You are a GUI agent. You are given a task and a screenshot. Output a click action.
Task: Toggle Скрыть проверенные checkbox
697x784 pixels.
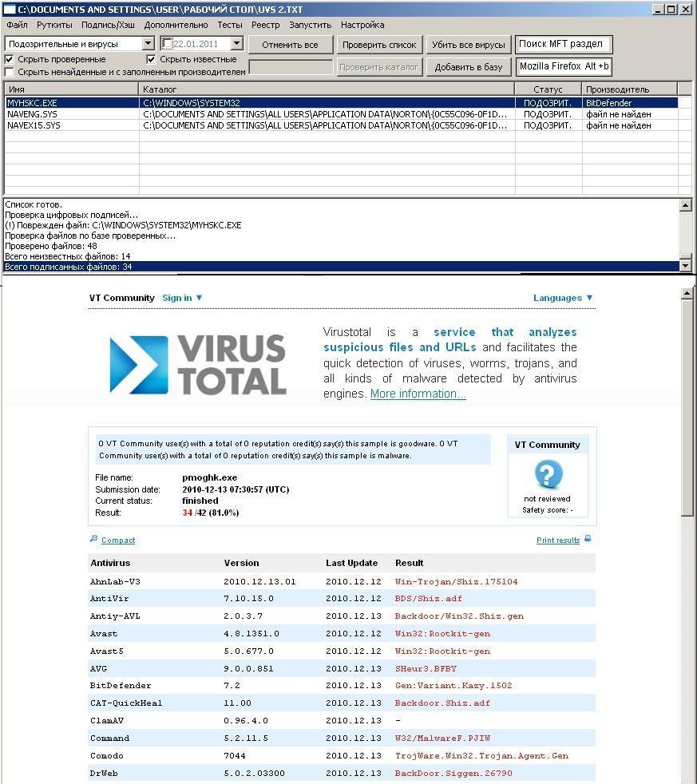9,59
